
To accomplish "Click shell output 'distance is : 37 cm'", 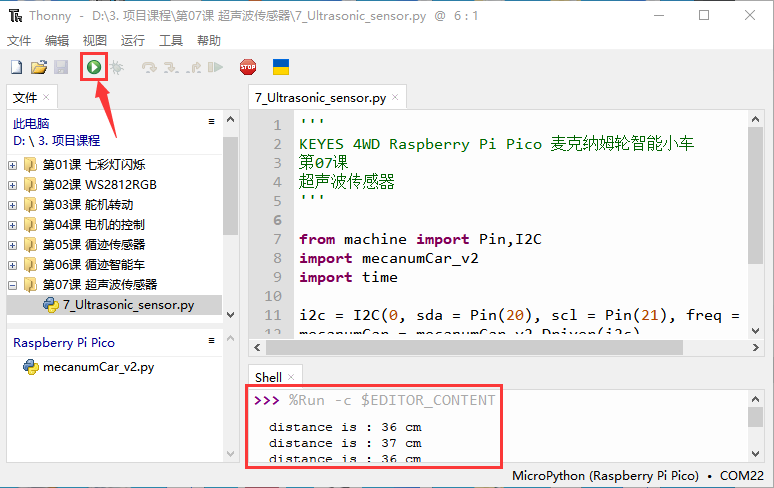I will point(345,443).
